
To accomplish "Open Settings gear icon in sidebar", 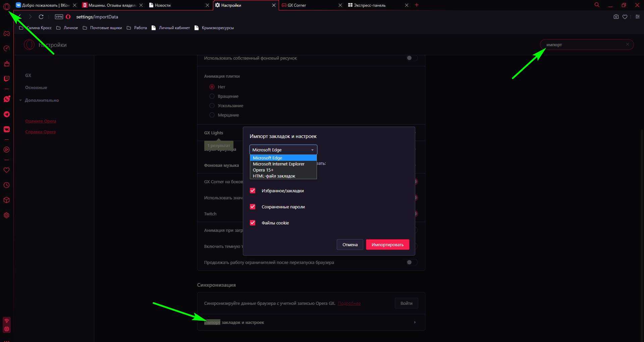I will (7, 215).
